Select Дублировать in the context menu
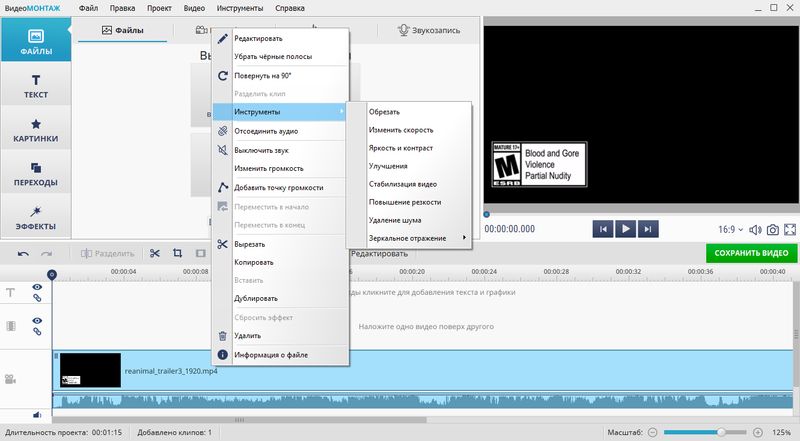Viewport: 800px width, 441px height. 255,298
